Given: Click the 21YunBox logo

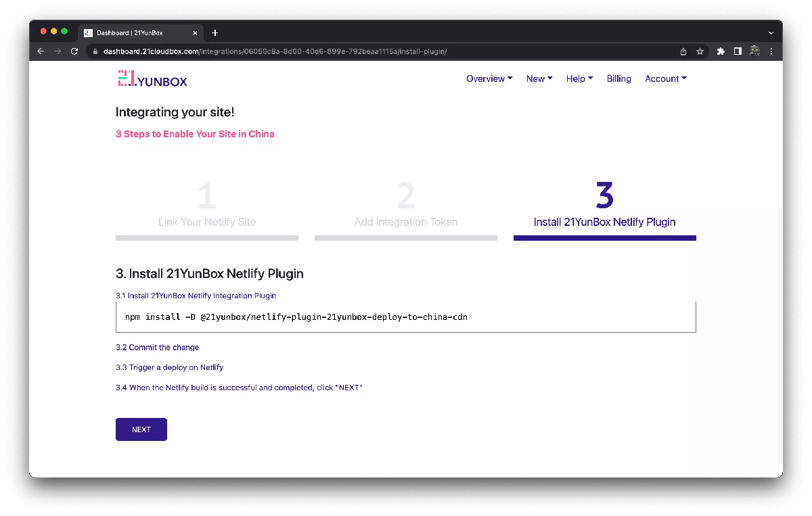Looking at the screenshot, I should (x=152, y=79).
